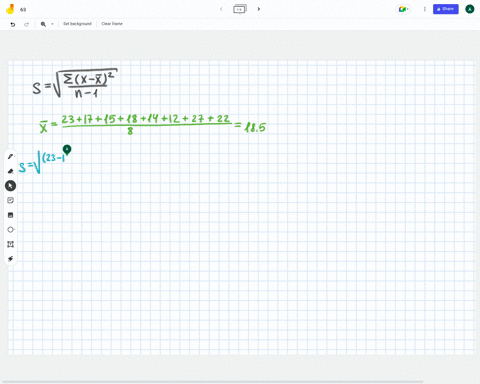Viewport: 480px width, 384px height.
Task: Start a Google Meet call
Action: click(403, 9)
